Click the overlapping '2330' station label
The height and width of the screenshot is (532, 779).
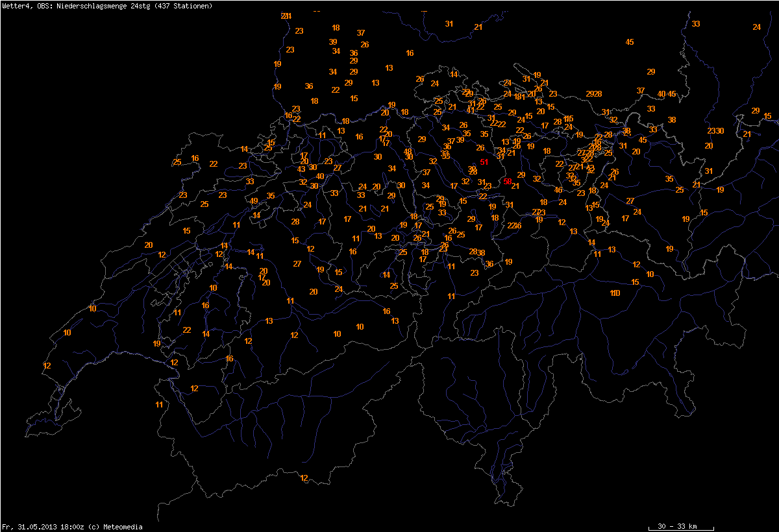pyautogui.click(x=715, y=131)
